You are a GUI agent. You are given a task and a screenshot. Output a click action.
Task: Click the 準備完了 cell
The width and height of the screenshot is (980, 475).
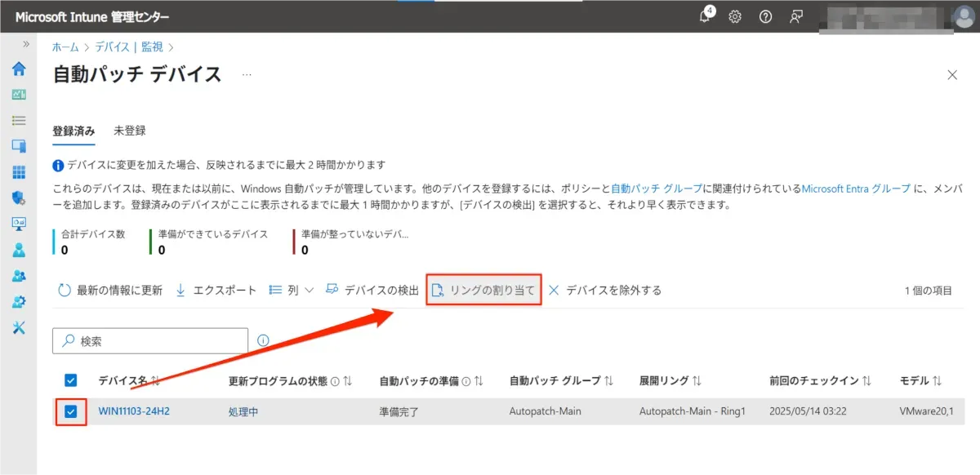tap(399, 411)
